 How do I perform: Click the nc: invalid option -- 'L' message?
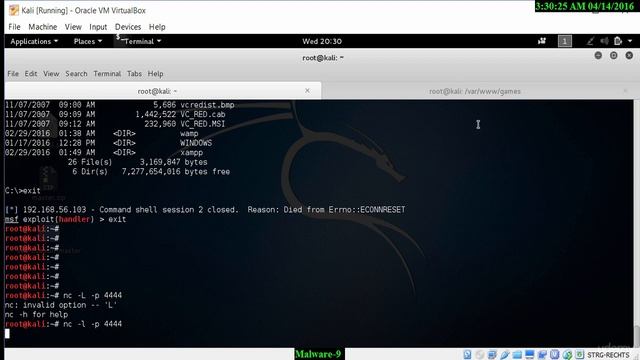[x=61, y=305]
